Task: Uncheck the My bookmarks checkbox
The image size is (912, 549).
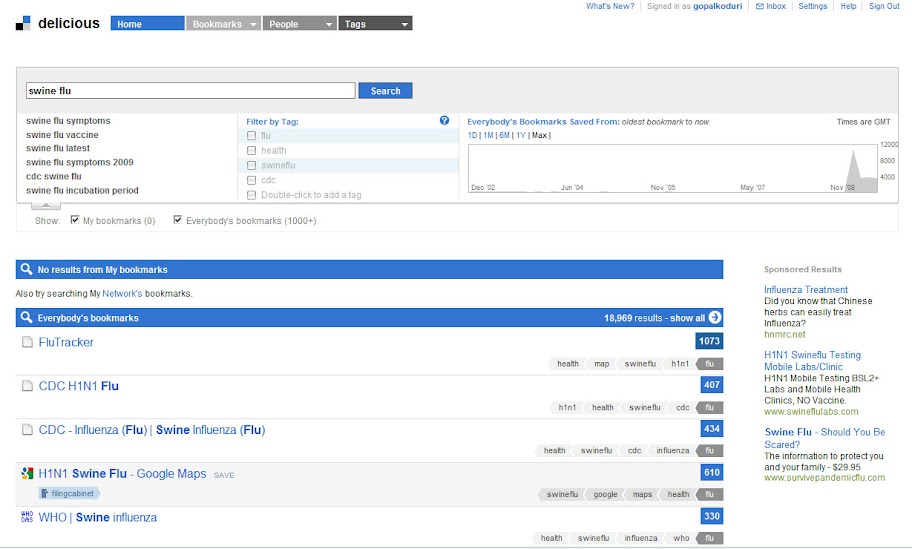Action: (x=74, y=220)
